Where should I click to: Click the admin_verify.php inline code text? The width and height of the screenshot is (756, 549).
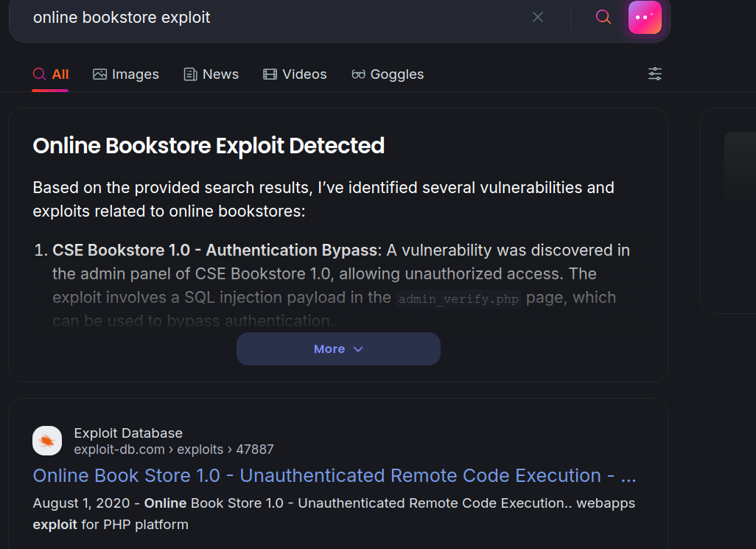[x=459, y=298]
